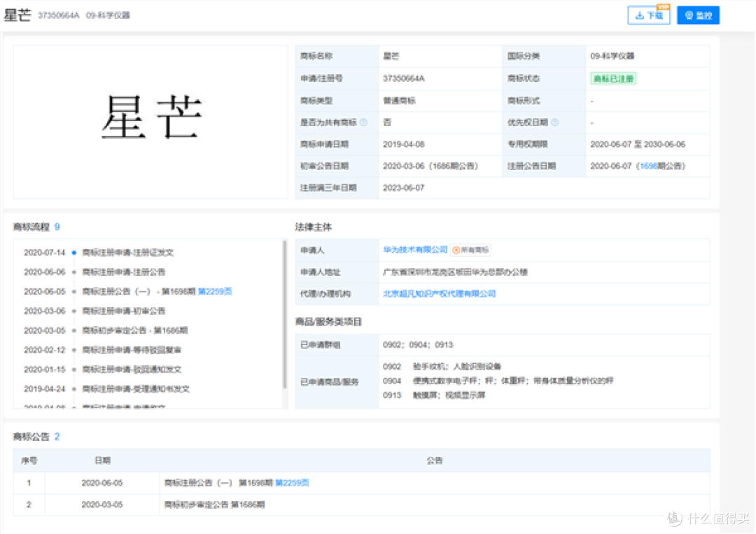
Task: Click the 商标流程 list scrollbar
Action: [x=284, y=315]
